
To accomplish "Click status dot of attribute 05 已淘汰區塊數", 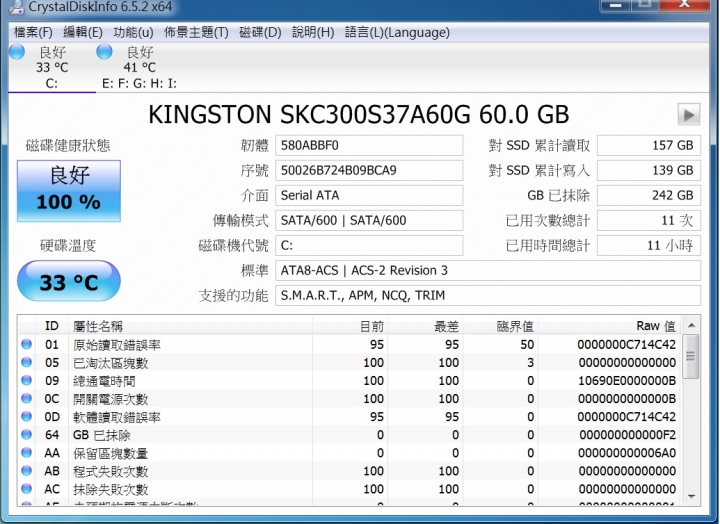I will click(27, 362).
